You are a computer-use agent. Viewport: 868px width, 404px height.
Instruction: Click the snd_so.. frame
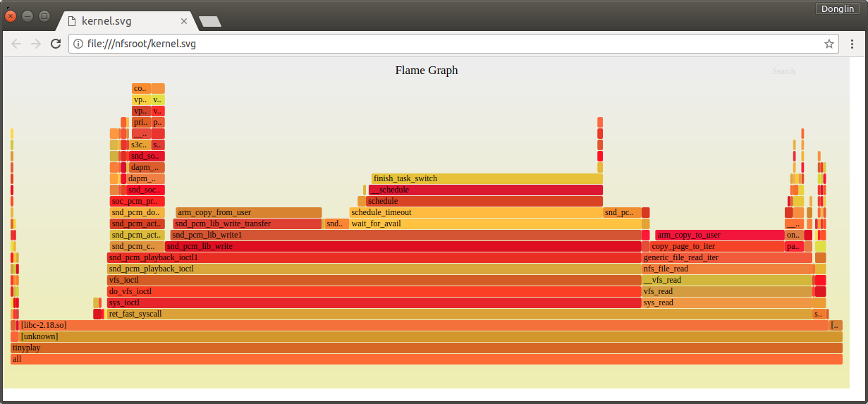(x=147, y=156)
